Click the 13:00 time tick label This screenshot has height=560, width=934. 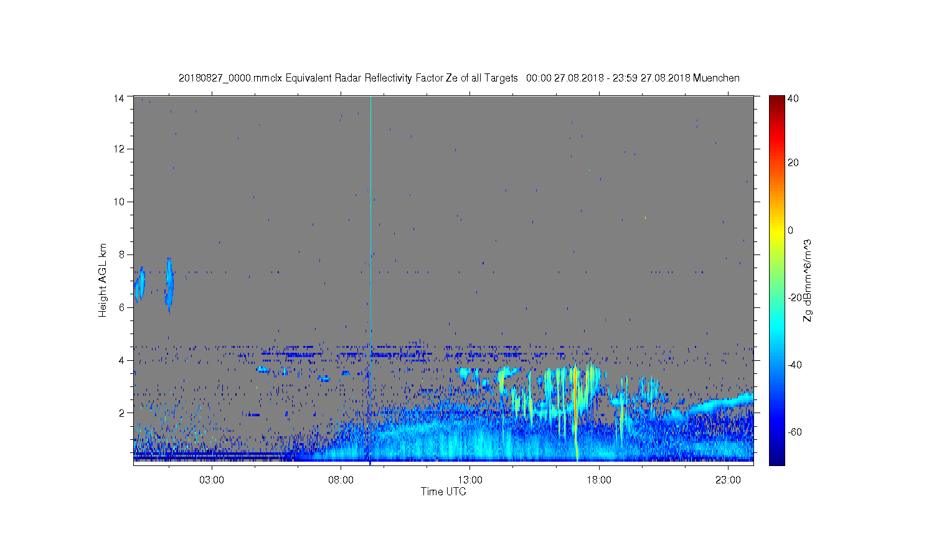470,480
